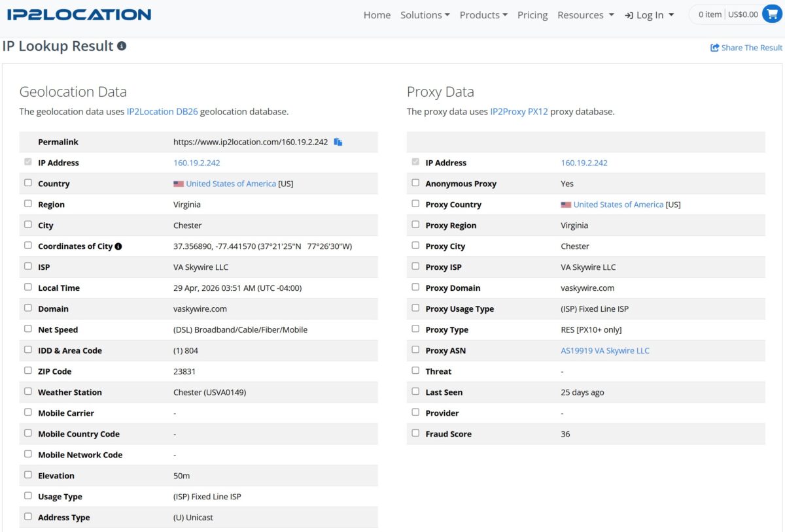Image resolution: width=785 pixels, height=532 pixels.
Task: Check the Proxy Domain checkbox
Action: pyautogui.click(x=415, y=287)
